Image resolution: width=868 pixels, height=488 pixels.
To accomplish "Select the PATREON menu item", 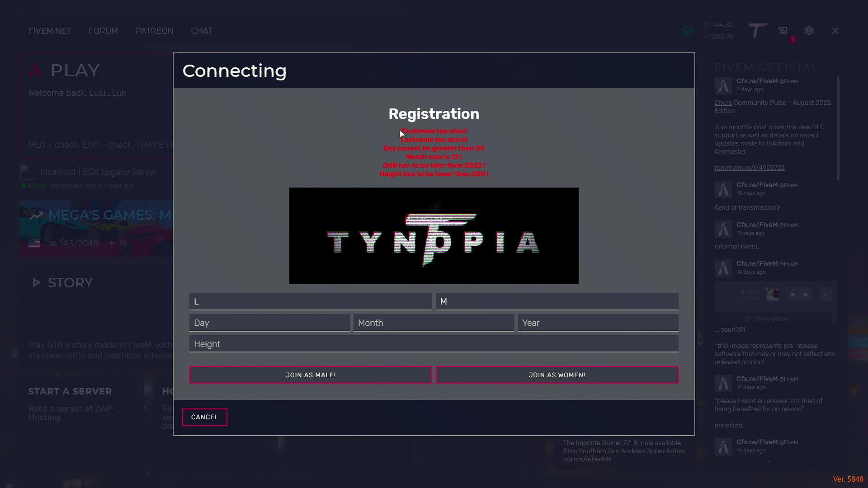I will [x=154, y=31].
